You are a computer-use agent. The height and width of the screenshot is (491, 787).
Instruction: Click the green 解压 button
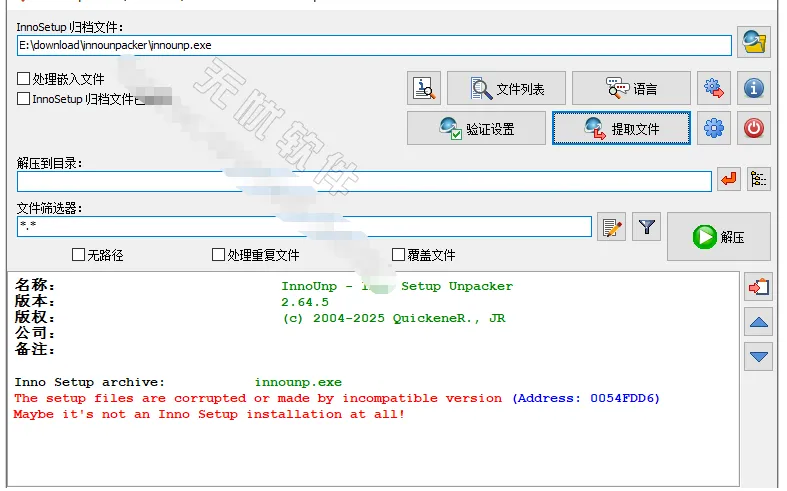[x=718, y=236]
